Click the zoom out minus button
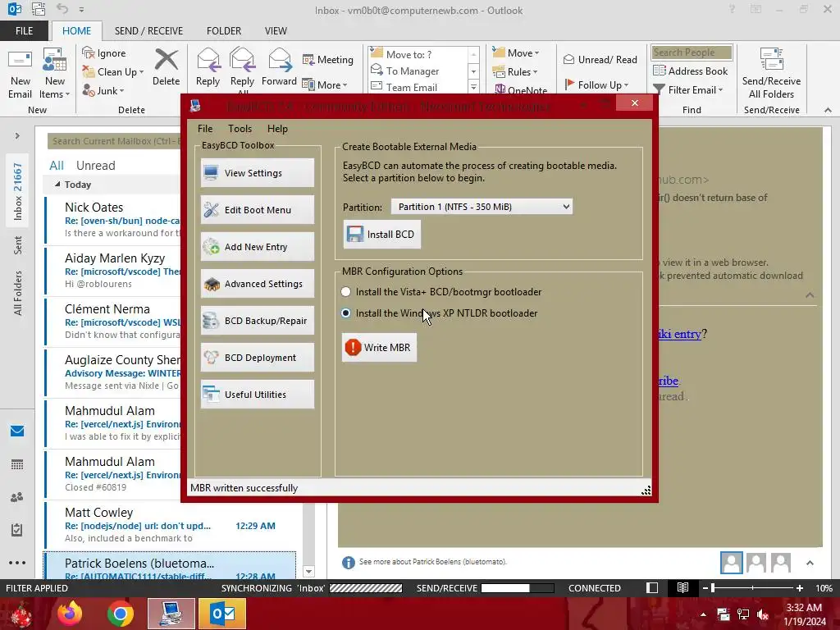This screenshot has height=630, width=840. pyautogui.click(x=705, y=587)
